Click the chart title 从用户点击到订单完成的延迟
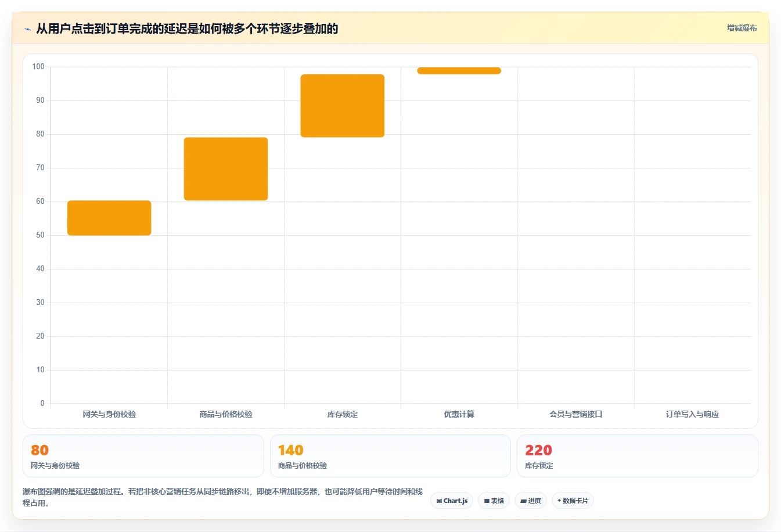Image resolution: width=781 pixels, height=532 pixels. (187, 29)
